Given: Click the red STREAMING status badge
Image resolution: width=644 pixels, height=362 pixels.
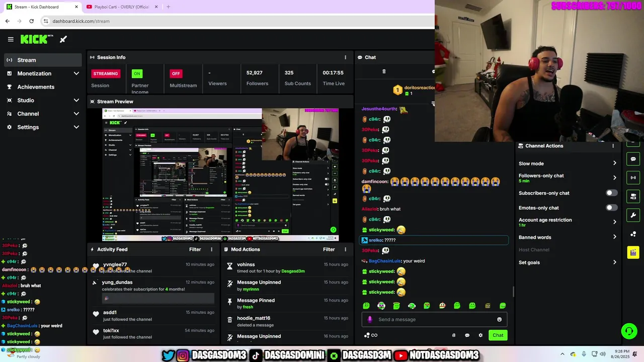Looking at the screenshot, I should tap(106, 73).
